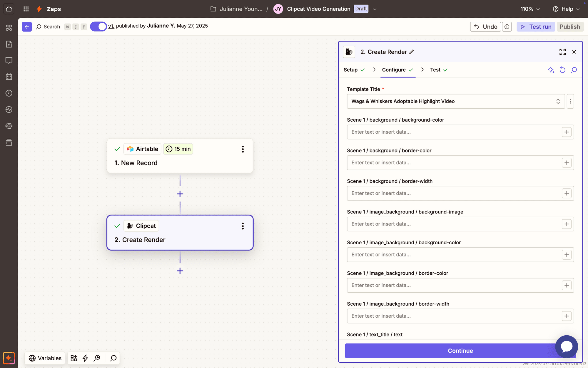The image size is (588, 368).
Task: Click the Undo button
Action: click(486, 27)
